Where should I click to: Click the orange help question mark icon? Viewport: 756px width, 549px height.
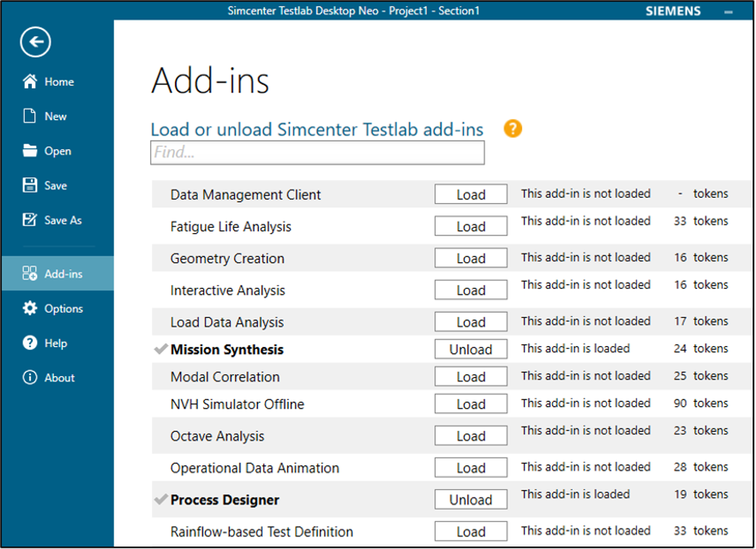tap(513, 129)
